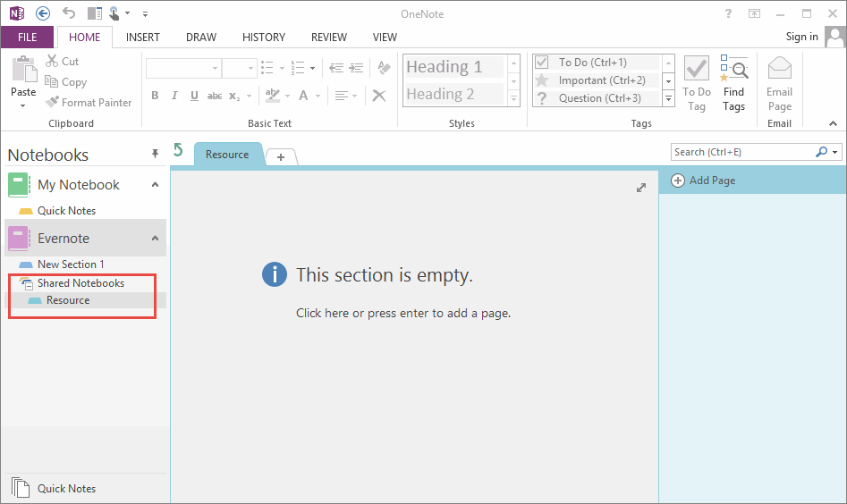Click the green navigate to parent arrow

(x=178, y=149)
